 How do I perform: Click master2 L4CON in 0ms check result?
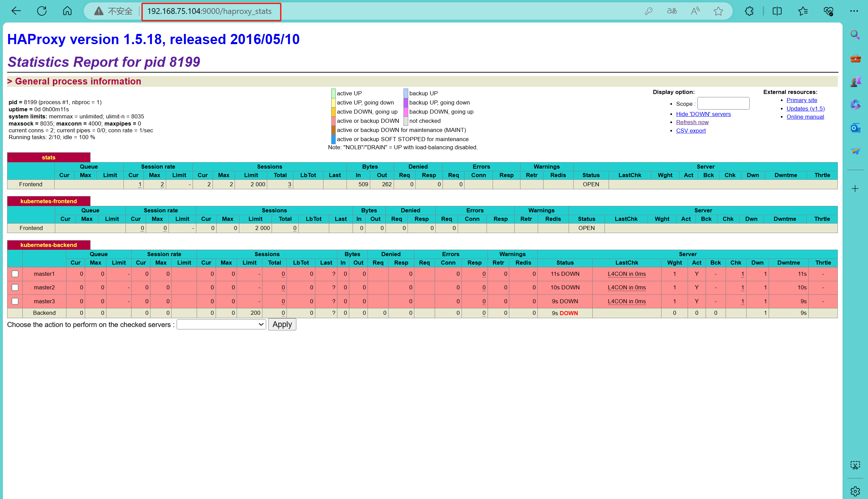(x=626, y=288)
